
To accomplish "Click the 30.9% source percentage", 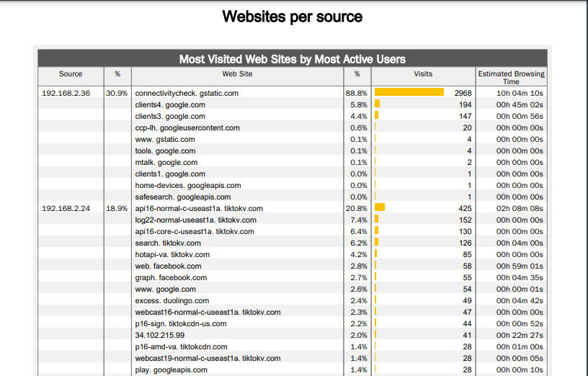I will pos(117,93).
